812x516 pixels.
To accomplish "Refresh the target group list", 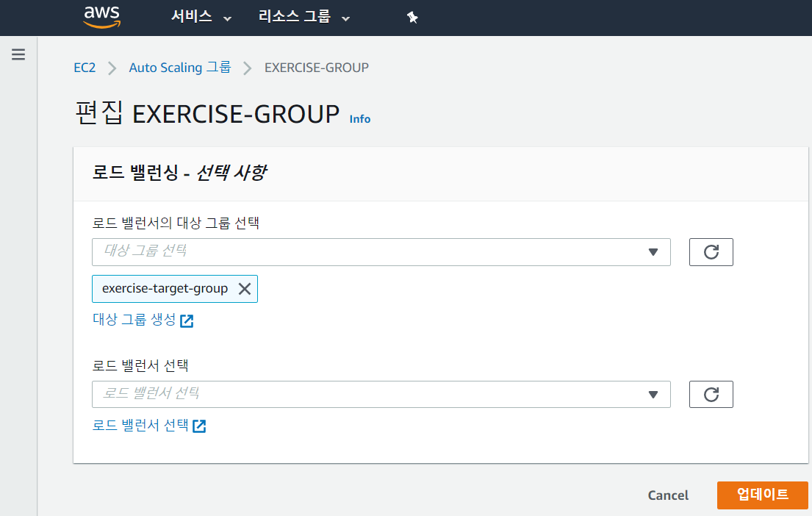I will (711, 252).
